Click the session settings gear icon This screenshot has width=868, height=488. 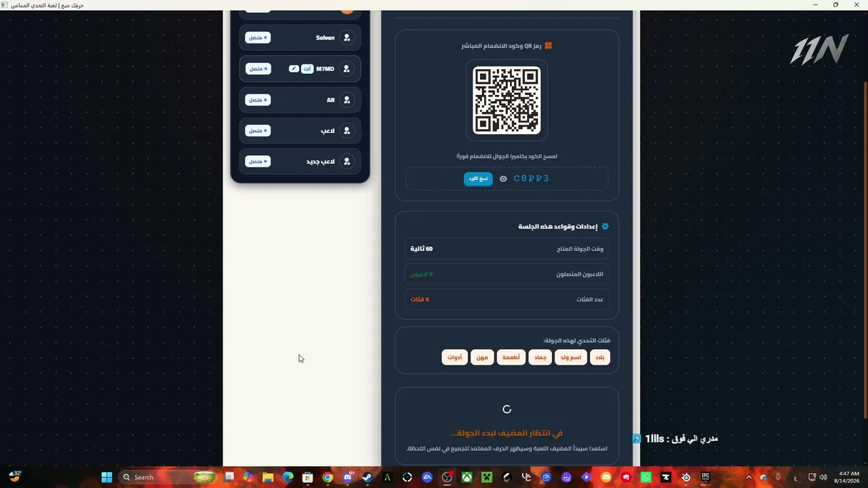pyautogui.click(x=606, y=226)
